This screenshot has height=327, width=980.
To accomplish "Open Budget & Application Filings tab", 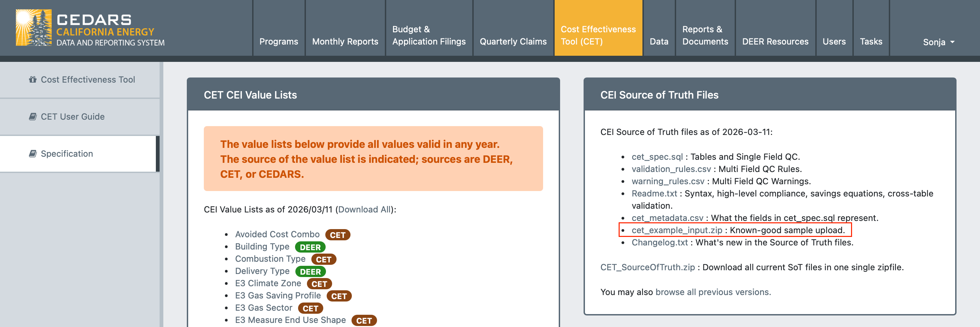I will 428,35.
